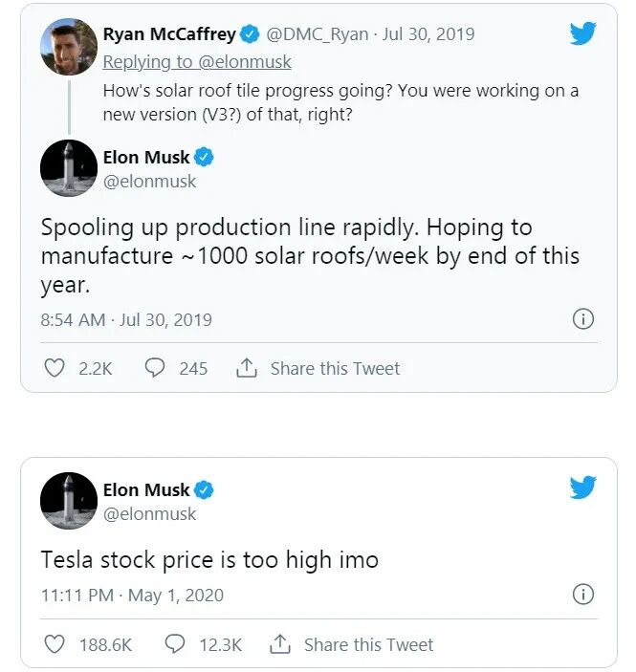This screenshot has width=636, height=672.
Task: Click info icon on Tesla stock tweet
Action: pos(582,595)
